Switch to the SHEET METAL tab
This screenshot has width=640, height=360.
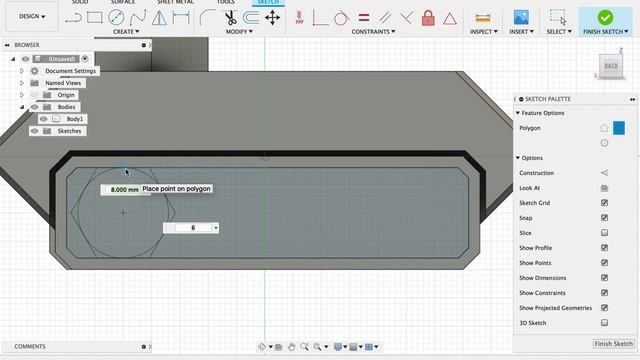(x=175, y=2)
